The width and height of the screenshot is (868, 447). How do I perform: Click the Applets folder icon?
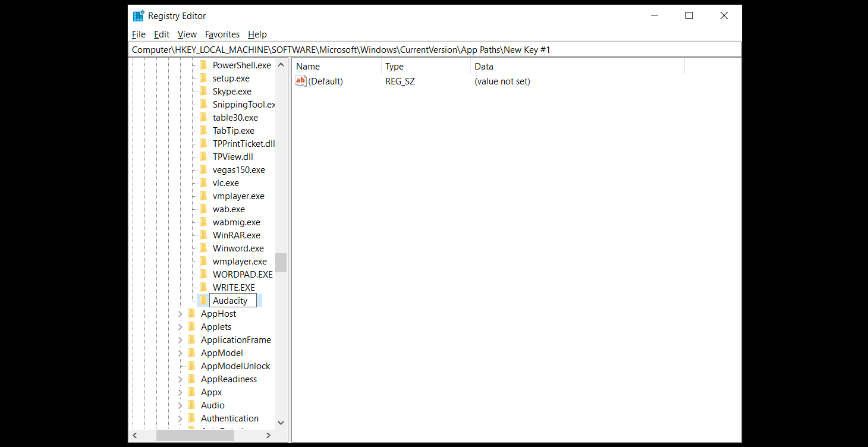(191, 327)
